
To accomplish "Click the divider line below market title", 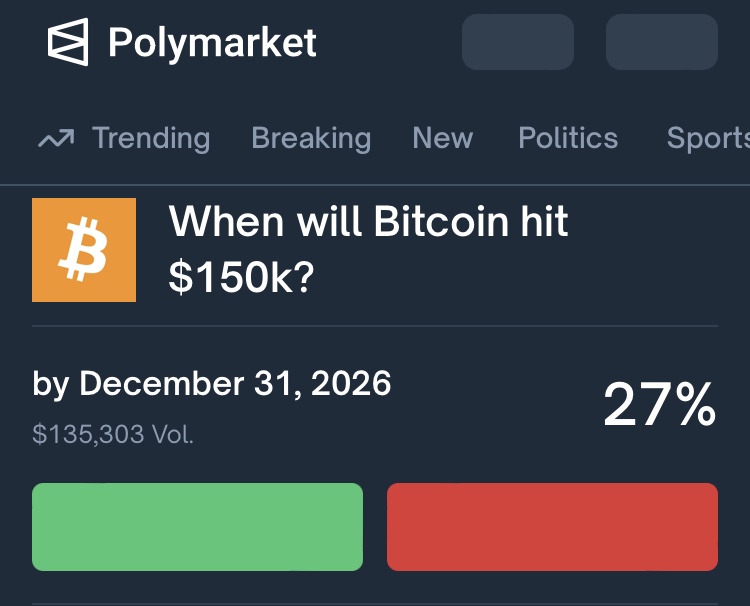I will coord(375,326).
